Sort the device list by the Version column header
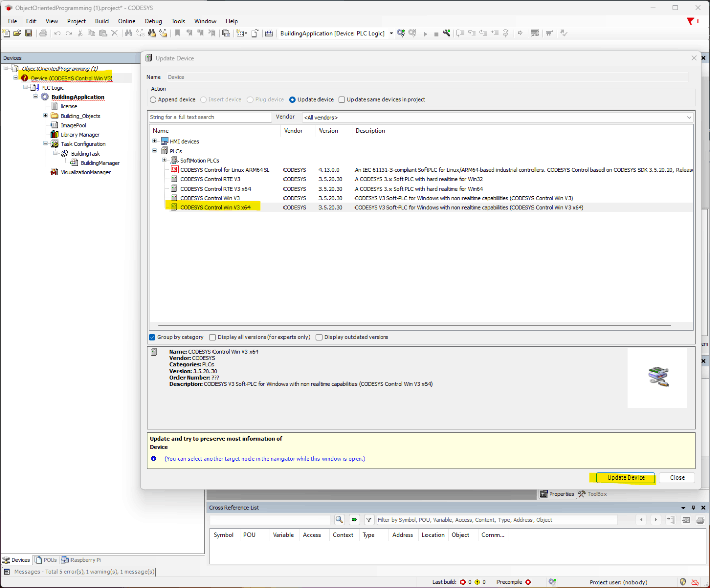The height and width of the screenshot is (588, 710). click(334, 131)
